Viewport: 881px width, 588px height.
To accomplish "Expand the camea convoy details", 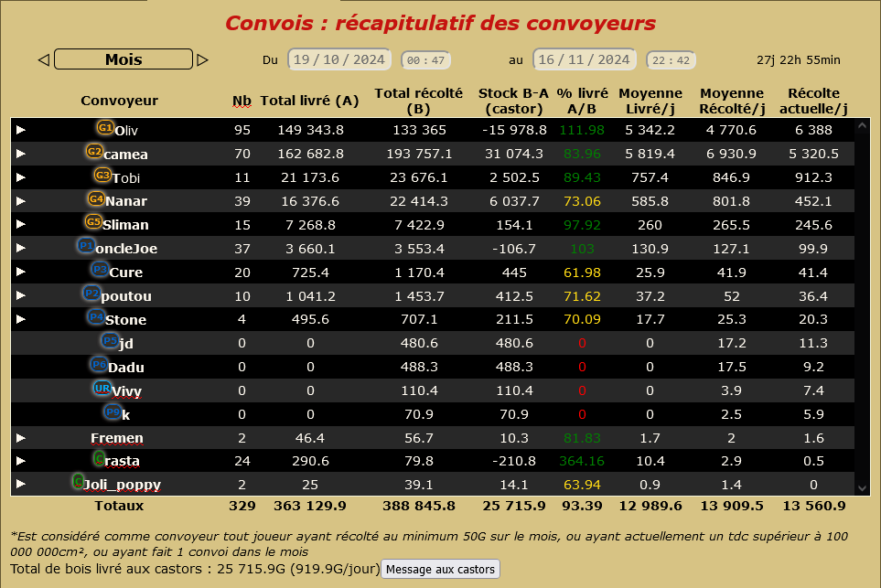I will tap(21, 154).
